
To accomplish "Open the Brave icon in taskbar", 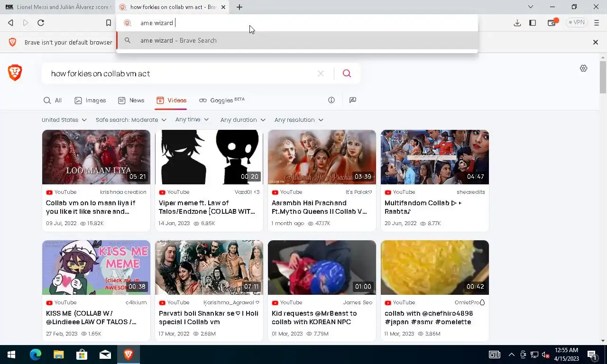I will [128, 355].
